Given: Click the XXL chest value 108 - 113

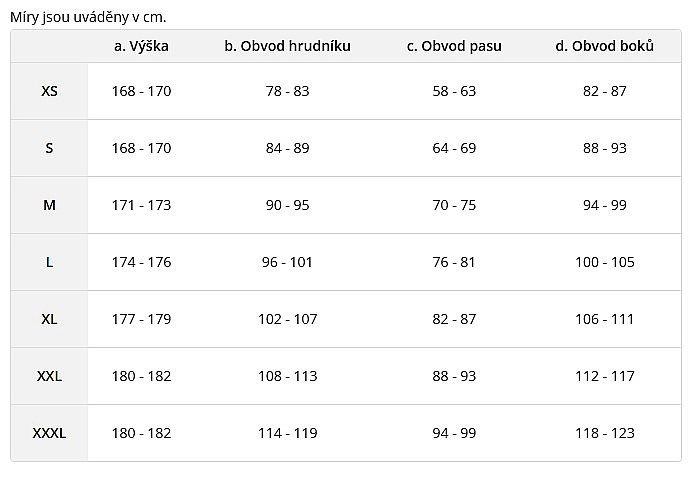Looking at the screenshot, I should point(288,376).
